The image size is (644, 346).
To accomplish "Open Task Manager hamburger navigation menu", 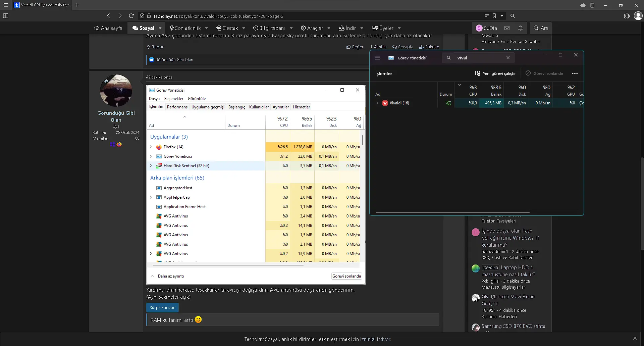I will pyautogui.click(x=378, y=58).
